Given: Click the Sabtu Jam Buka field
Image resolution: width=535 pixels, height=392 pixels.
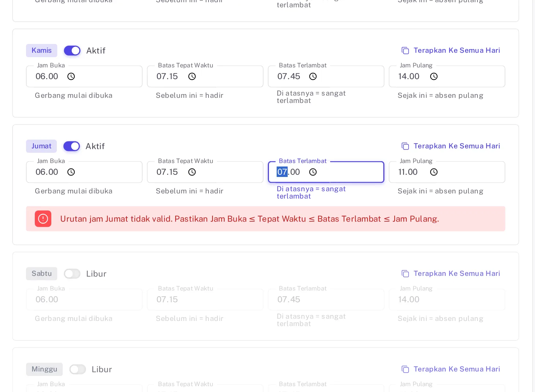Looking at the screenshot, I should coord(84,299).
